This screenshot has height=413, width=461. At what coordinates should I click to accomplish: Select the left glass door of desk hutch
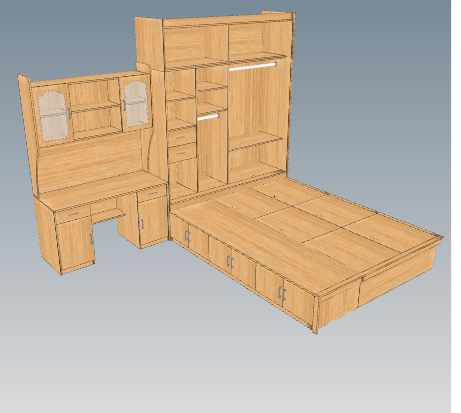click(52, 114)
